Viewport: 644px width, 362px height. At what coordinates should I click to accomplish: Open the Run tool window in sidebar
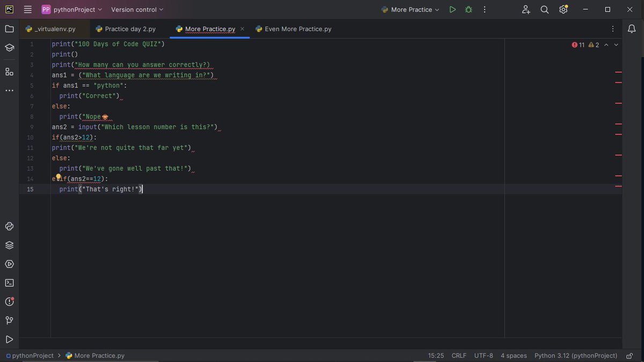(9, 339)
